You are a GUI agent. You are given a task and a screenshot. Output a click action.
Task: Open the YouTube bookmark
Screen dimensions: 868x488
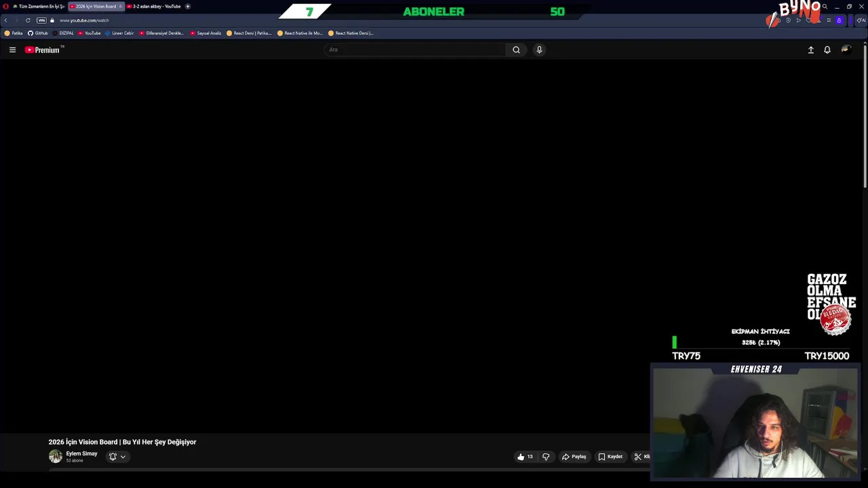(90, 33)
